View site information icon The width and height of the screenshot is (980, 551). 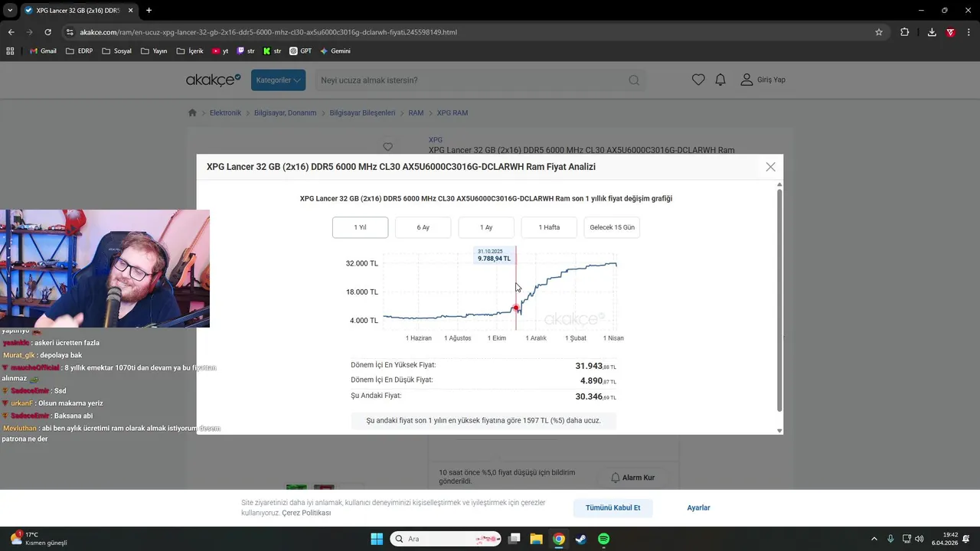[70, 32]
